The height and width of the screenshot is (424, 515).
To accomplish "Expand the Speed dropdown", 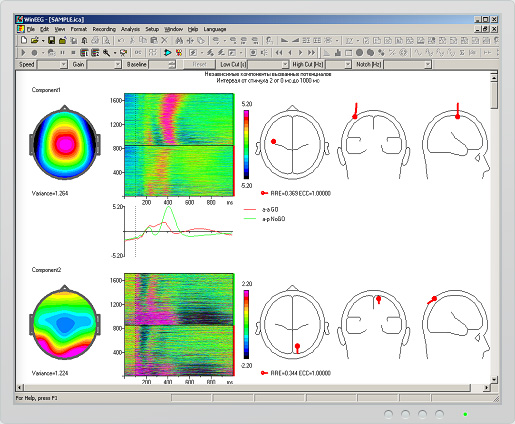I will [x=63, y=65].
